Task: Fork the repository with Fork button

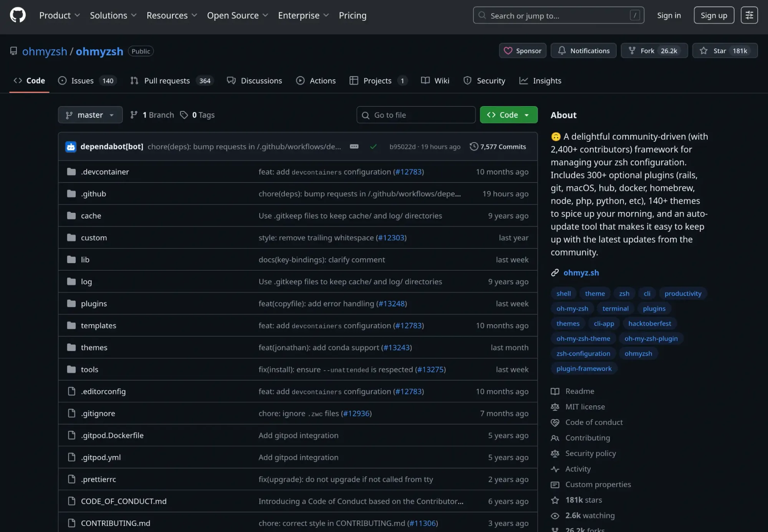Action: click(x=654, y=51)
